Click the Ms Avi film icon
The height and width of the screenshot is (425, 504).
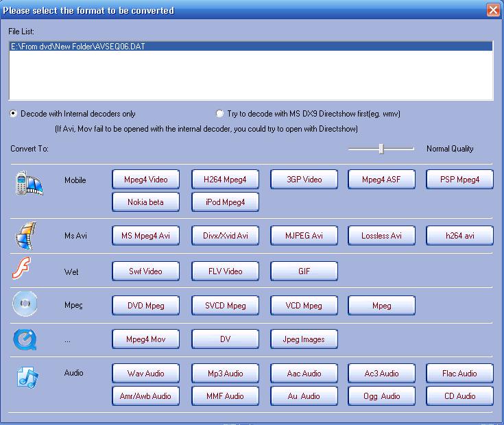[26, 236]
